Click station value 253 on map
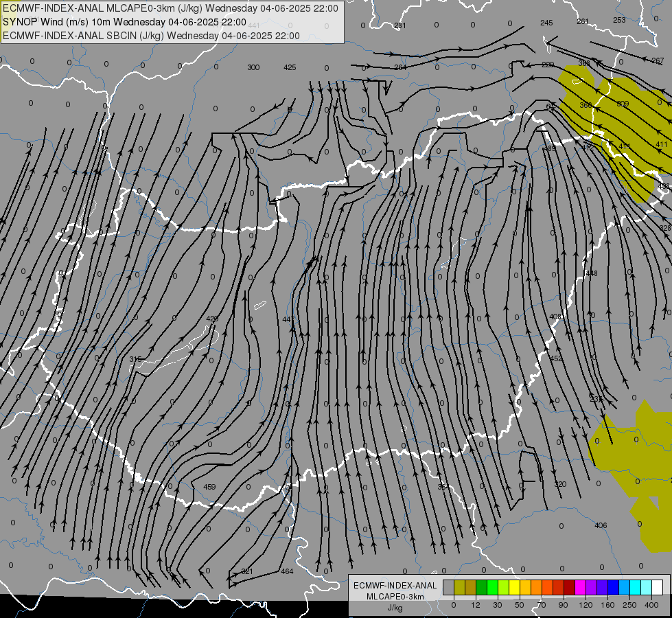Viewport: 672px width, 618px height. [619, 20]
